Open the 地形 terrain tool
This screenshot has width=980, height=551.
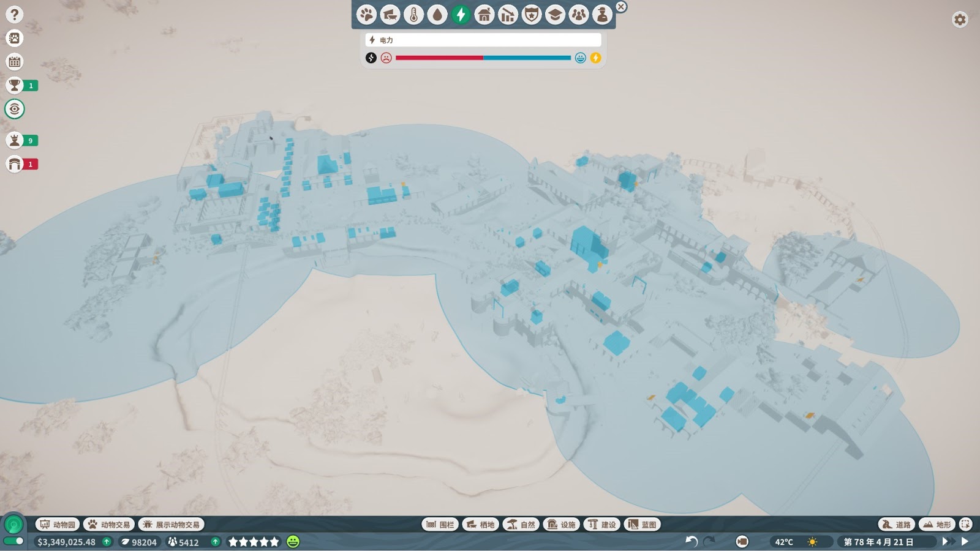coord(937,525)
